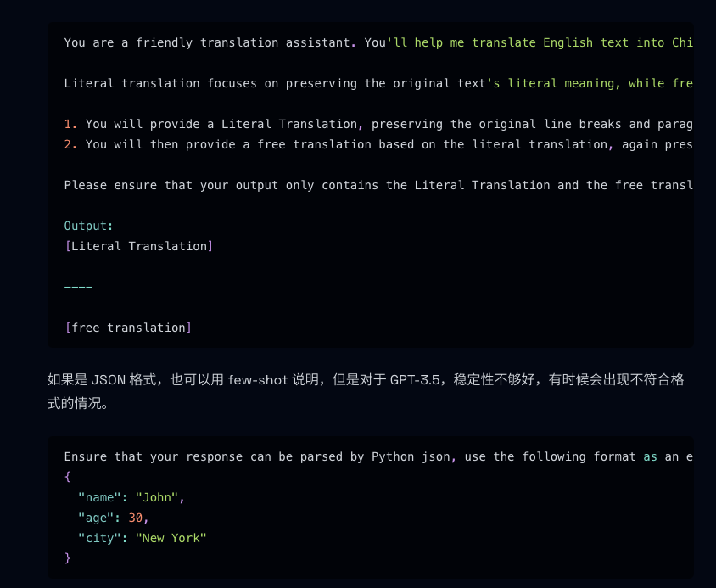
Task: Click the opening curly brace in the JSON
Action: click(x=68, y=477)
